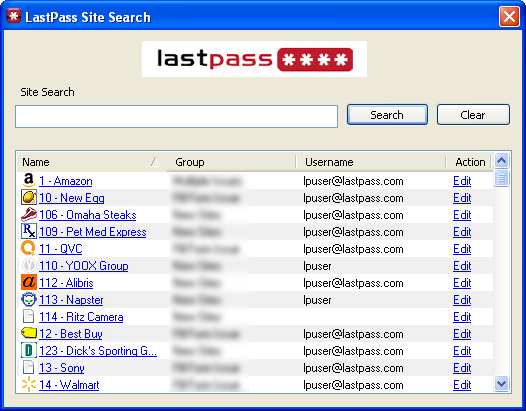Edit the QVC entry
Image resolution: width=526 pixels, height=411 pixels.
[462, 249]
